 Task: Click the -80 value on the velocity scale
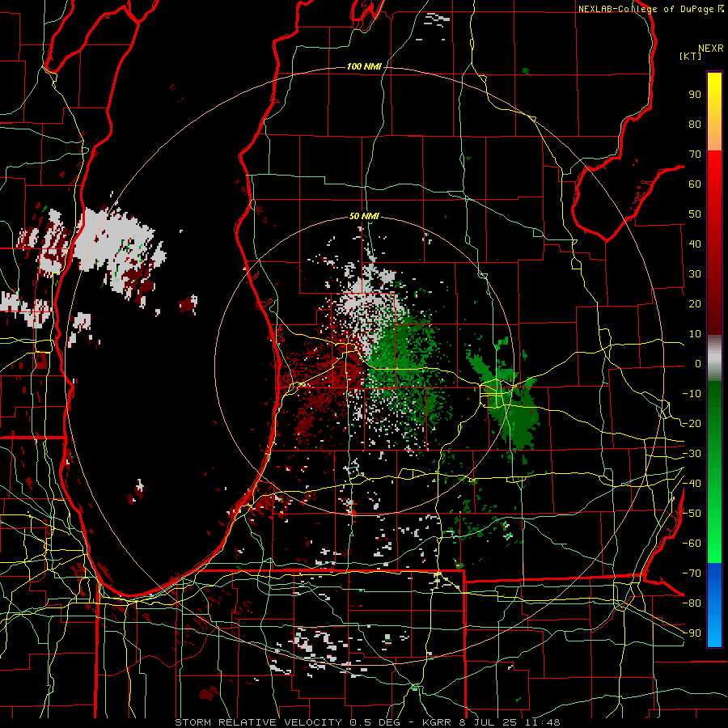click(x=692, y=603)
